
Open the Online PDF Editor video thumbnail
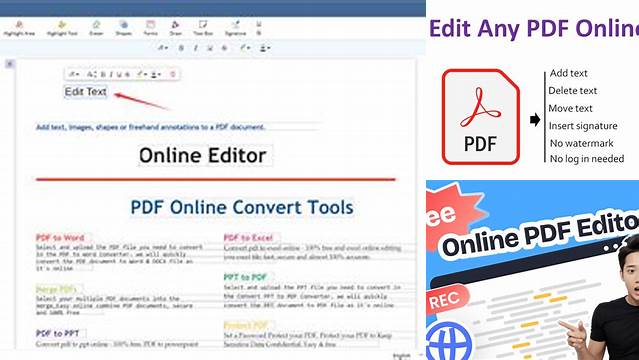click(x=532, y=270)
